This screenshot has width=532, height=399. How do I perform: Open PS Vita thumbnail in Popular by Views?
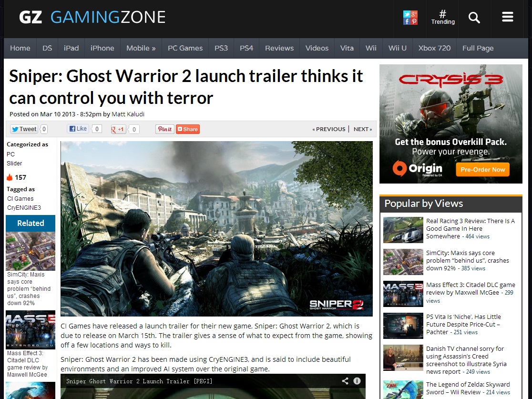pyautogui.click(x=403, y=326)
